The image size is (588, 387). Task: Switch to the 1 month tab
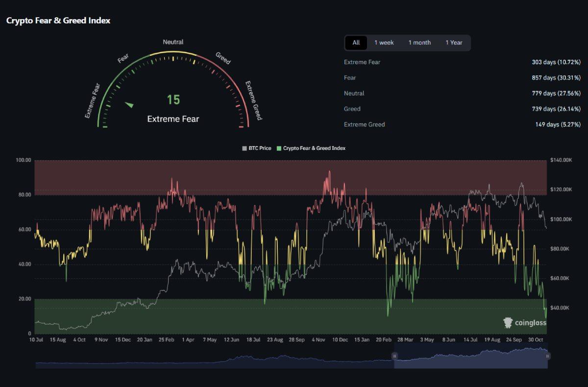419,43
